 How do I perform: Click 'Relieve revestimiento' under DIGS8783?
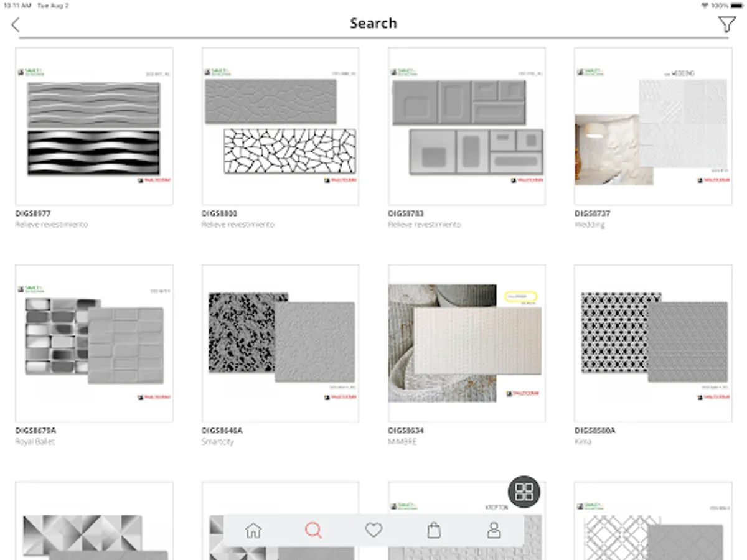tap(425, 225)
